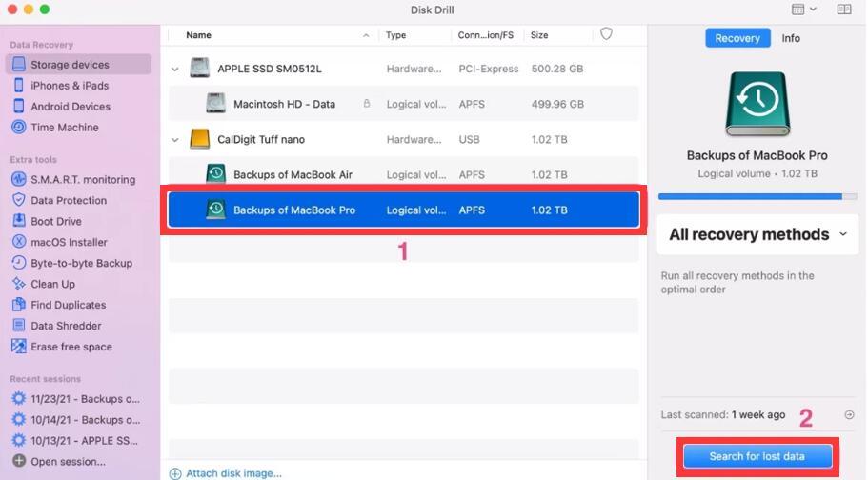The height and width of the screenshot is (480, 868).
Task: Open the view mode dropdown in title bar
Action: click(x=804, y=10)
